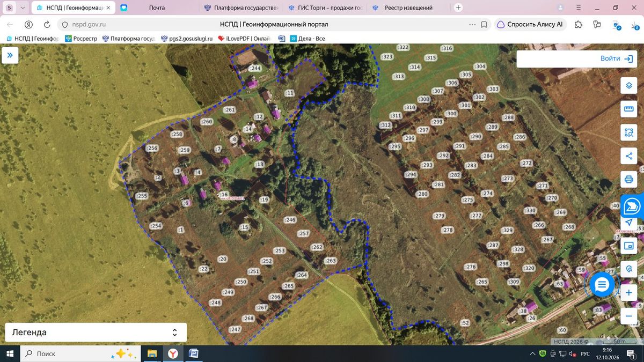Locate my position with the arrow button
644x362 pixels.
(628, 223)
